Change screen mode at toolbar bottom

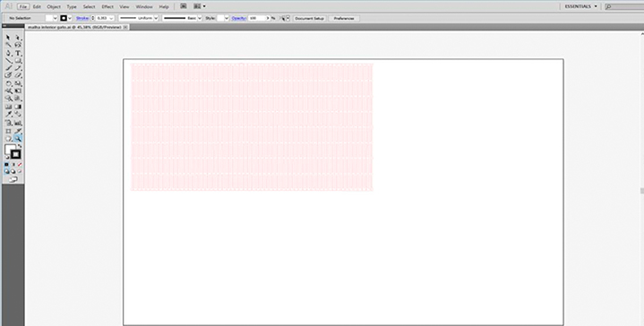13,179
